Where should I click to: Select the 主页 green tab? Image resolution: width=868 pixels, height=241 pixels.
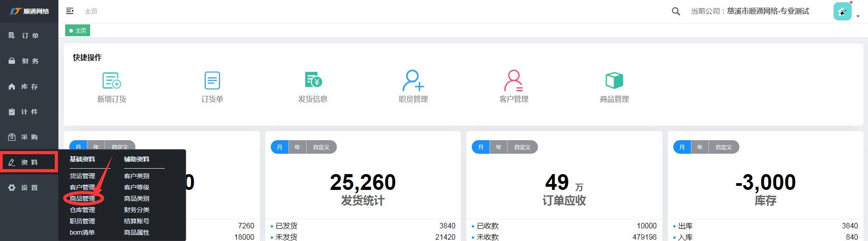click(78, 30)
